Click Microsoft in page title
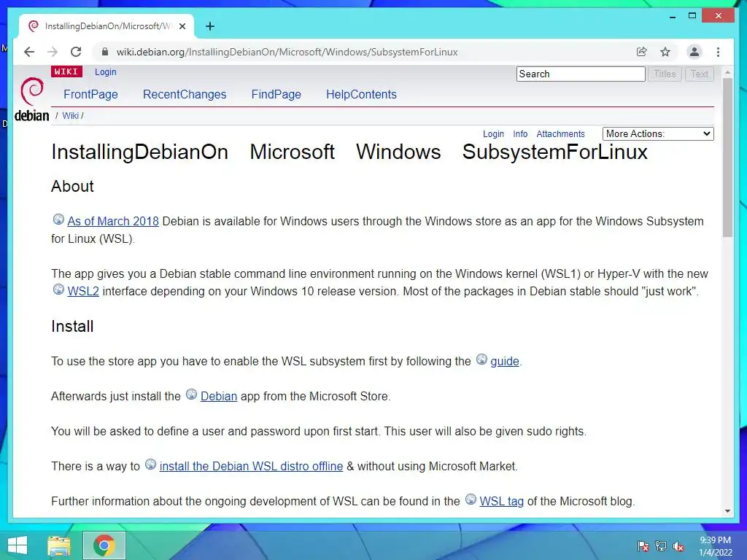Image resolution: width=747 pixels, height=560 pixels. point(292,152)
